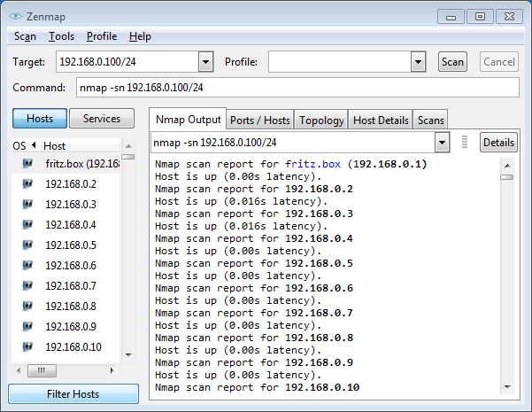Select host 192.168.0.6 in list
The image size is (532, 412).
click(x=66, y=265)
